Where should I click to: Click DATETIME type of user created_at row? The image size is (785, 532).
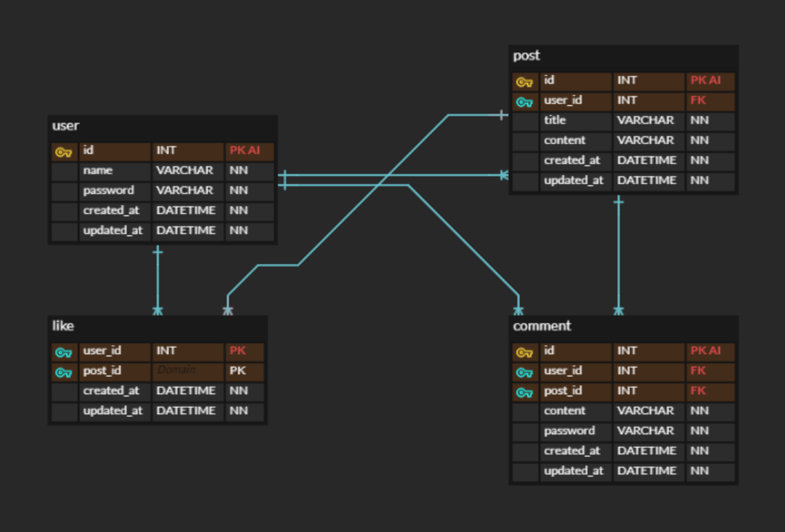[x=185, y=210]
